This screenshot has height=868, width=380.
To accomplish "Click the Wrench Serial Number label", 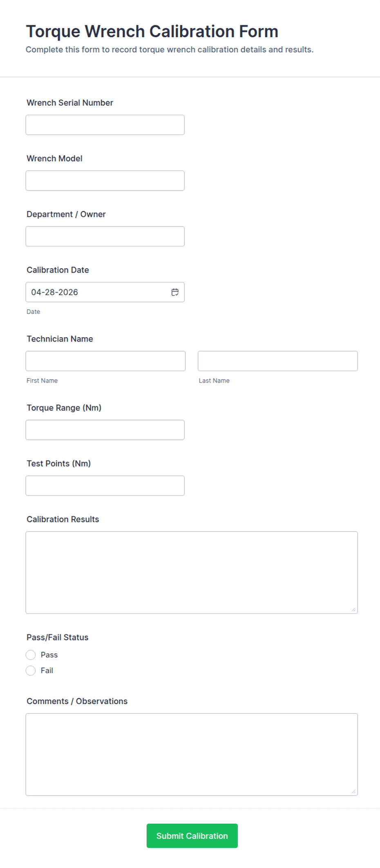I will [x=70, y=103].
